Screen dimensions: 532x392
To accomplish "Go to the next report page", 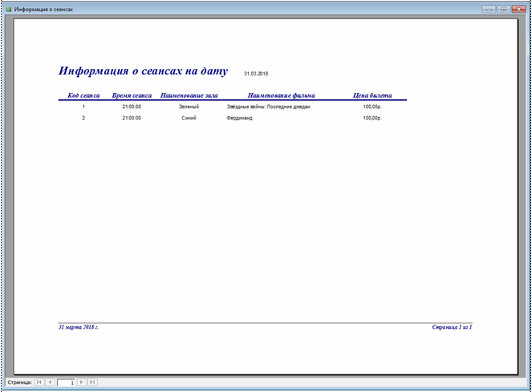I will (x=81, y=382).
